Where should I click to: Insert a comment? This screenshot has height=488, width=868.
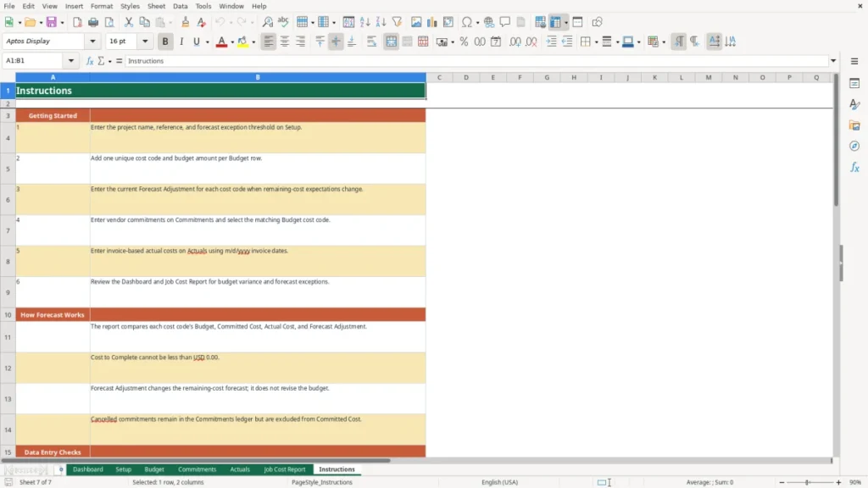[x=505, y=22]
